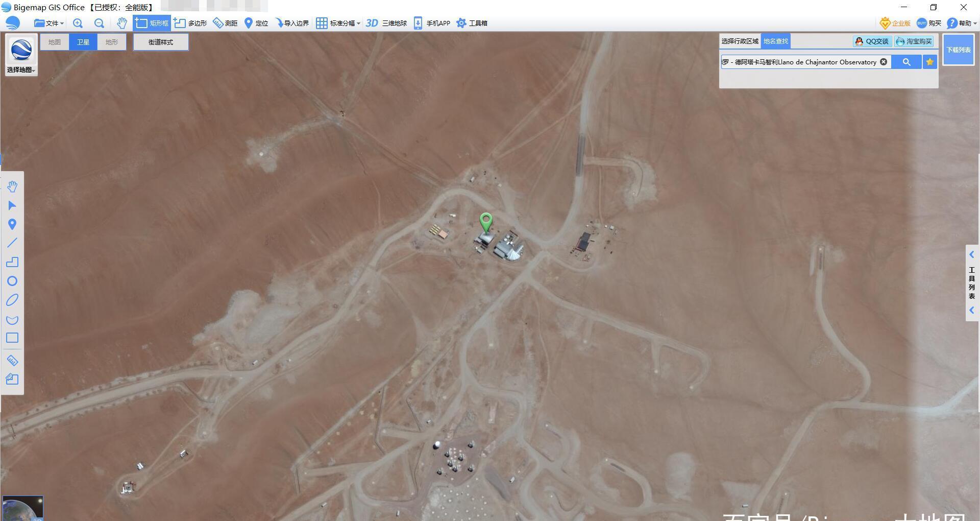Click the green location marker on map
This screenshot has height=521, width=980.
pyautogui.click(x=486, y=222)
